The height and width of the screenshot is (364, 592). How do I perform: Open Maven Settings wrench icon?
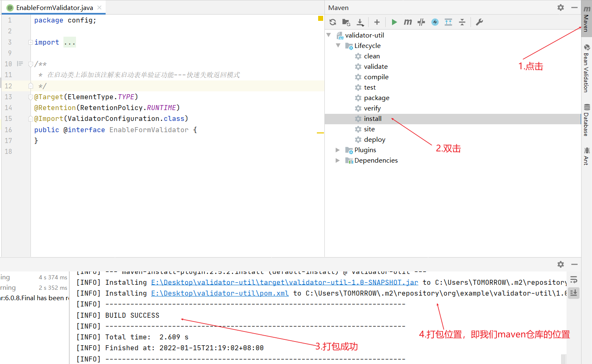(x=479, y=22)
